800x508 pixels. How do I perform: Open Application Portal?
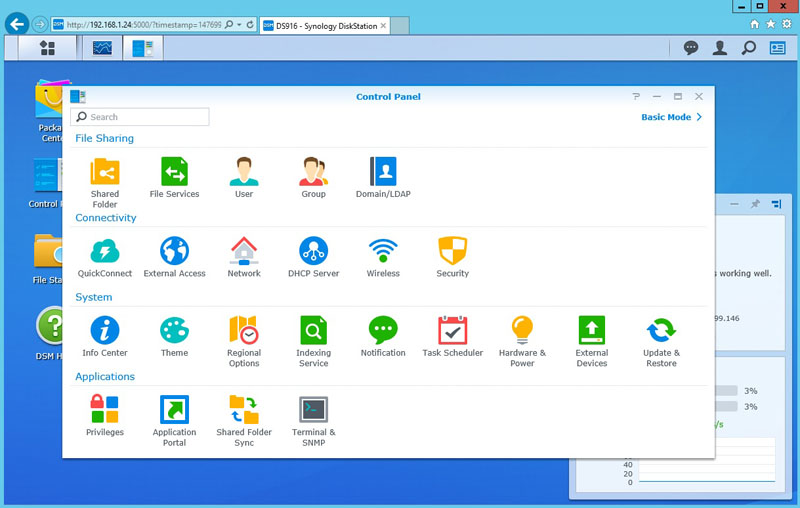[174, 421]
